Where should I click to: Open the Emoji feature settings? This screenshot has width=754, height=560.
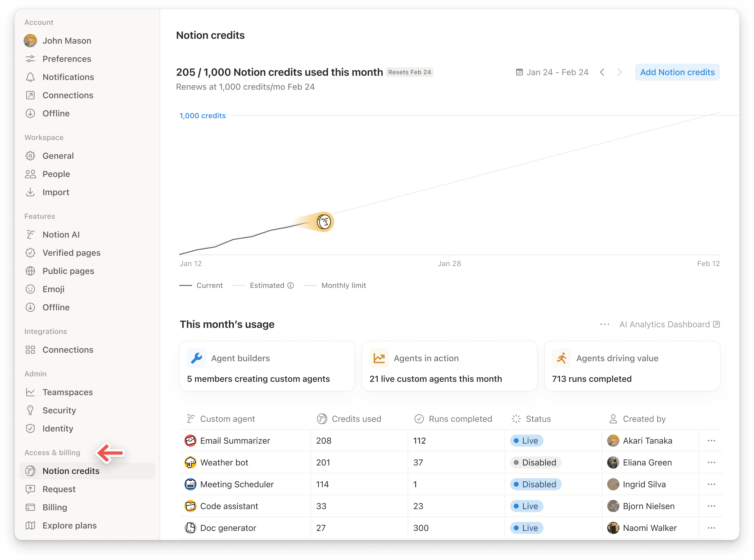[x=53, y=289]
